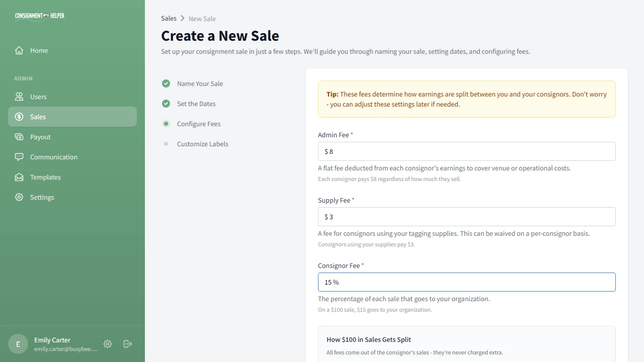Select the Payout icon in the sidebar
The width and height of the screenshot is (644, 362).
pos(18,137)
